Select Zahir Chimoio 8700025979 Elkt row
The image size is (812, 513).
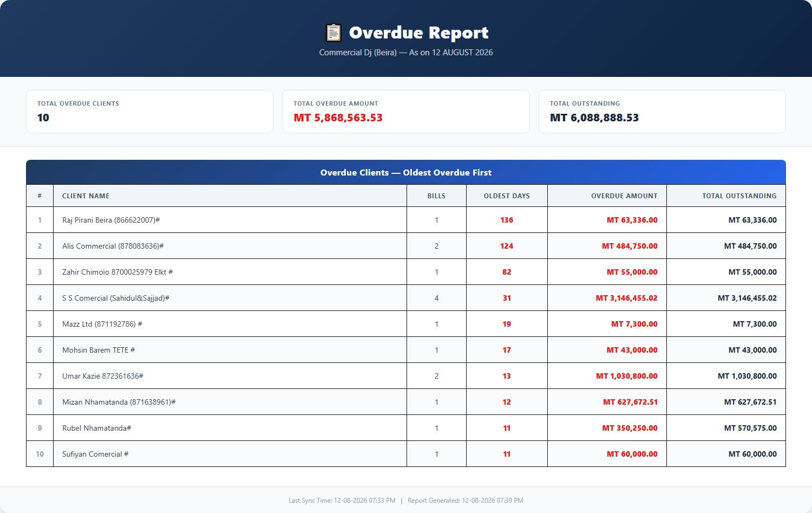tap(406, 272)
